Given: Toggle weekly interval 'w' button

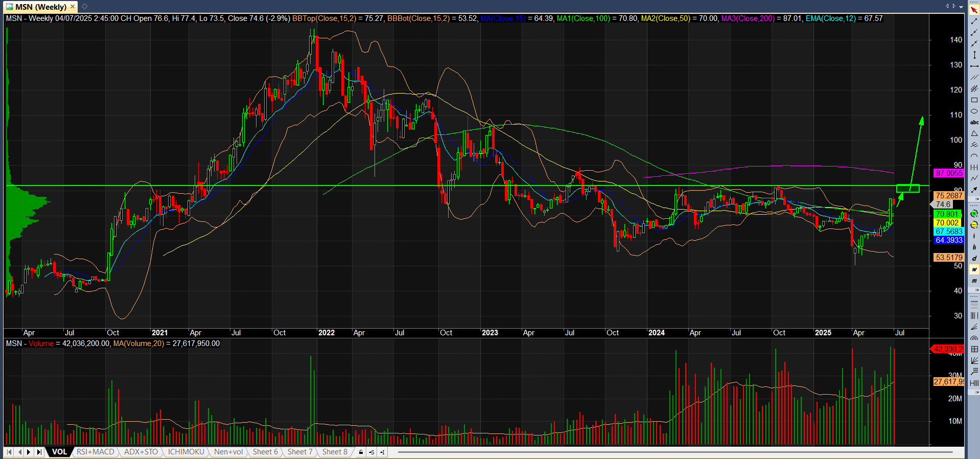Looking at the screenshot, I should (974, 269).
